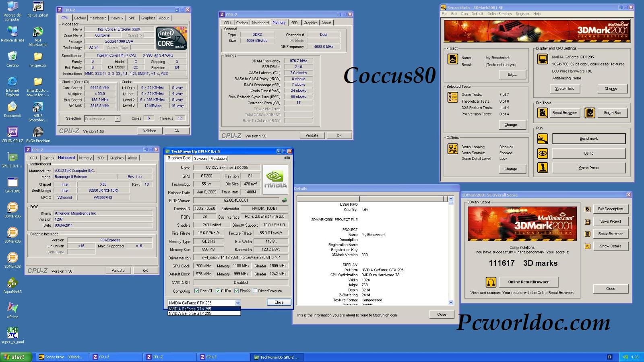Screen dimensions: 644x362
Task: Open nvinspector folder icon
Action: pyautogui.click(x=38, y=60)
